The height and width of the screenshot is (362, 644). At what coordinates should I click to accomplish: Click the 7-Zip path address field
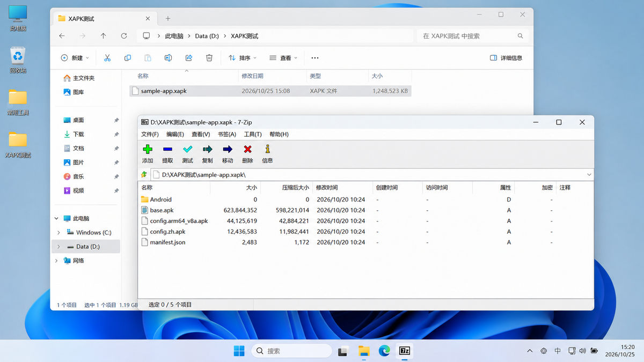pos(372,174)
